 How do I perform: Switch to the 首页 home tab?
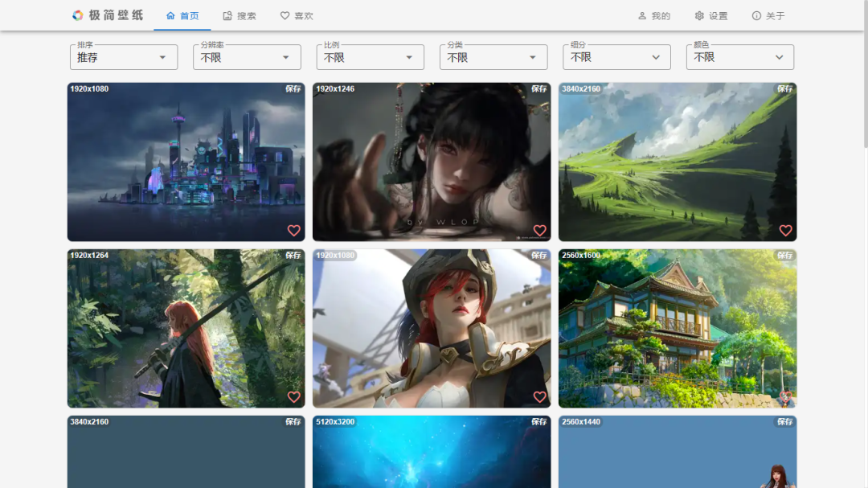point(182,16)
